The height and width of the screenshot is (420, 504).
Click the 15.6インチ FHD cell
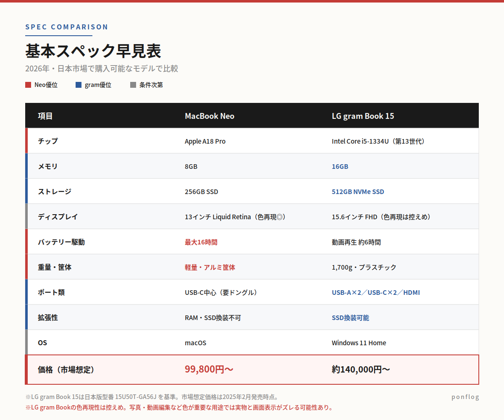coord(382,217)
